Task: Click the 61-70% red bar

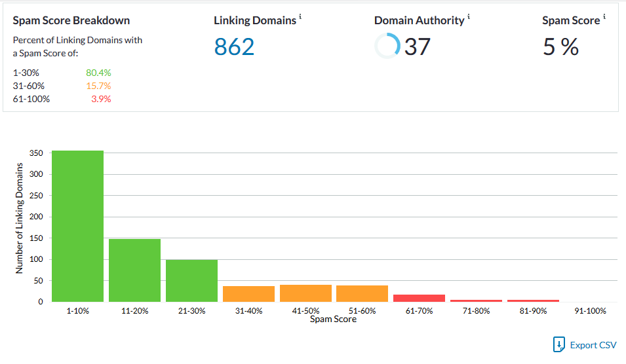Action: coord(419,298)
